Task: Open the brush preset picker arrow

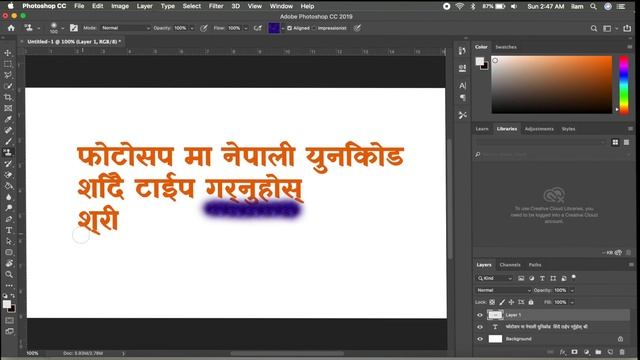Action: coord(62,28)
